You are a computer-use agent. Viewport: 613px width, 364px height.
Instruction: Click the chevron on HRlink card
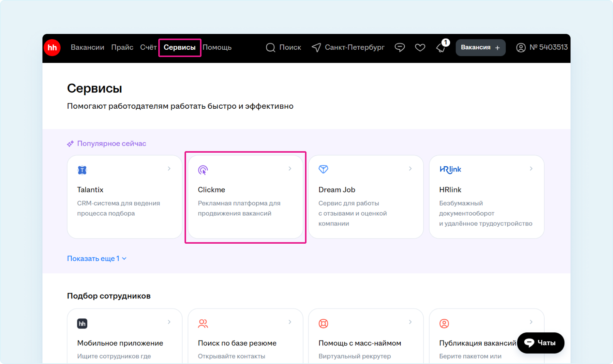click(x=531, y=169)
